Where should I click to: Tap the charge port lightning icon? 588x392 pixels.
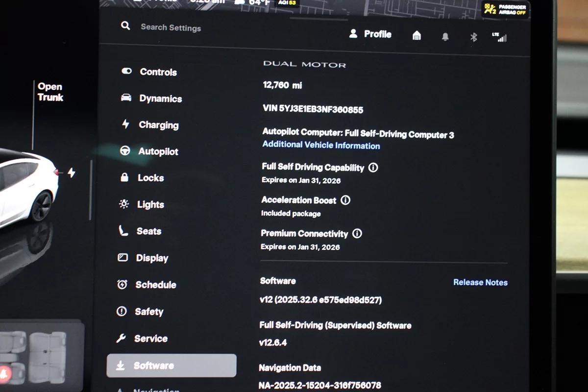click(72, 172)
